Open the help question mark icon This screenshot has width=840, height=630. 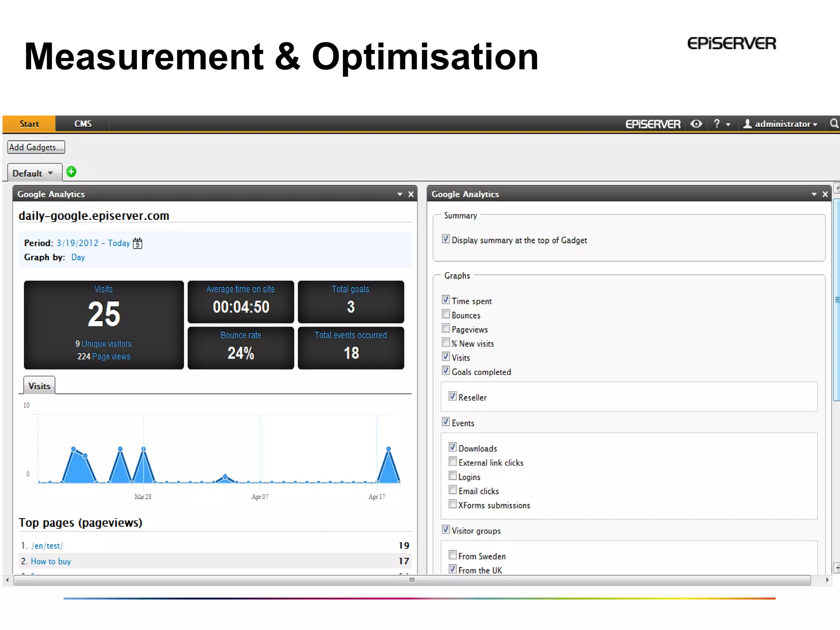pos(717,123)
